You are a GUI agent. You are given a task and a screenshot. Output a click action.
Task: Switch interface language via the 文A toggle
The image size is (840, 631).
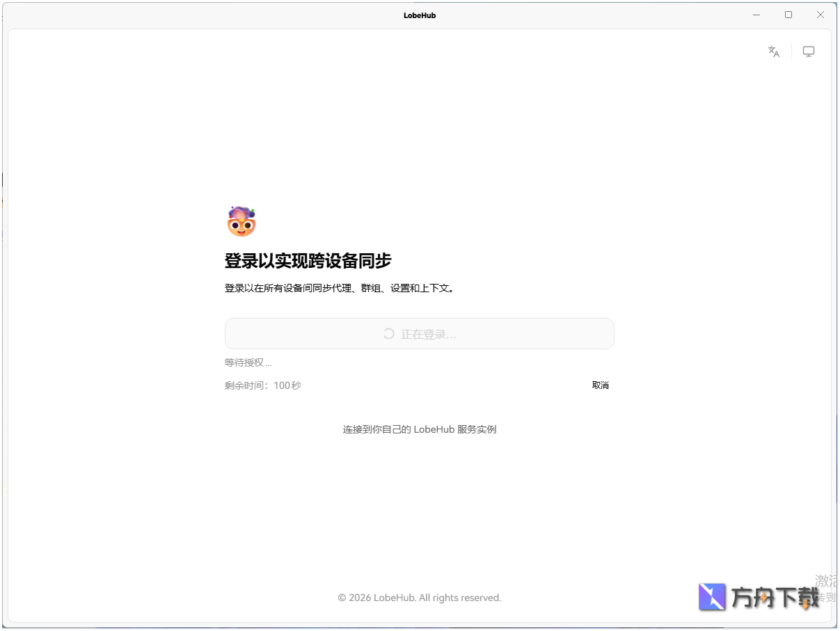(774, 51)
